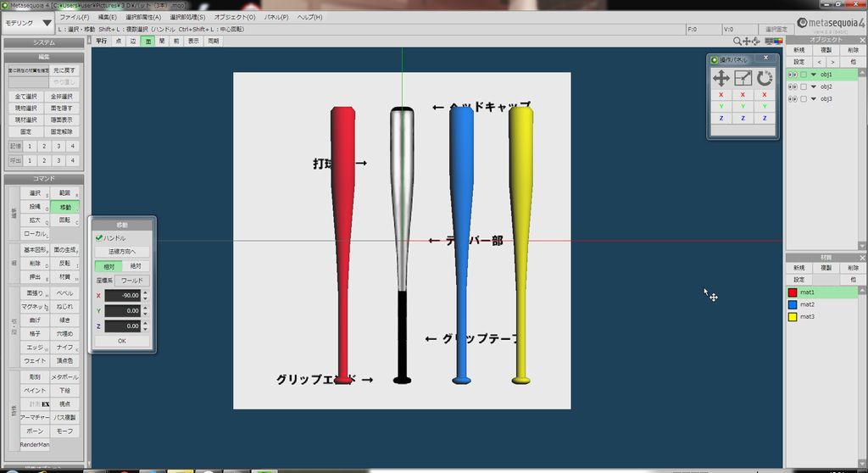Select the 絶対 absolute mode toggle
Image resolution: width=868 pixels, height=473 pixels.
pos(136,266)
